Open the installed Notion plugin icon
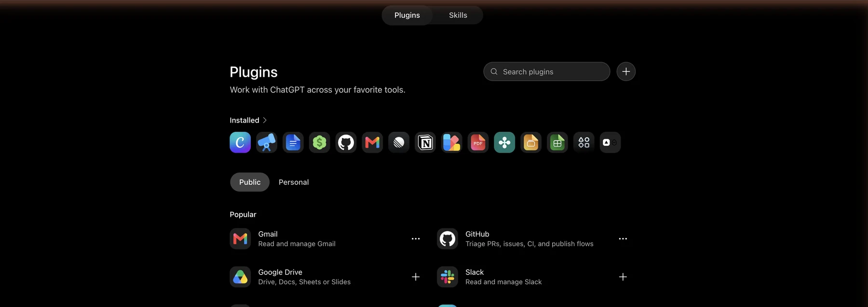The width and height of the screenshot is (868, 307). click(425, 142)
